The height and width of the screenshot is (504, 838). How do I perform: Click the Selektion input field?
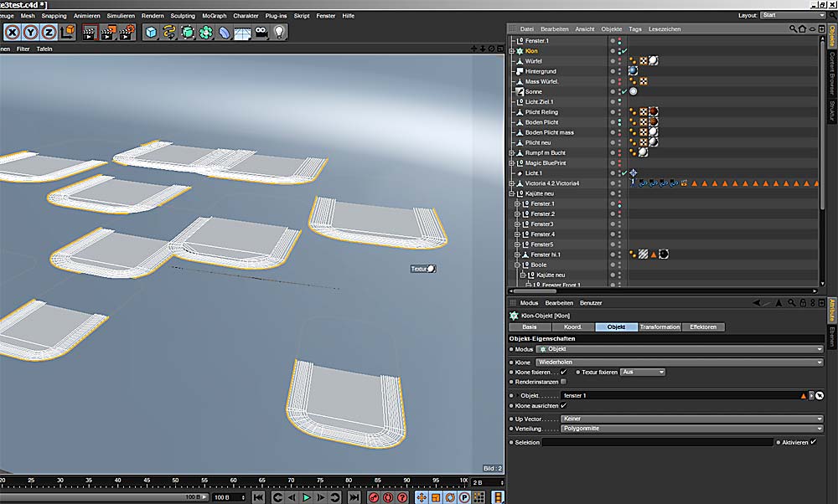(x=656, y=442)
